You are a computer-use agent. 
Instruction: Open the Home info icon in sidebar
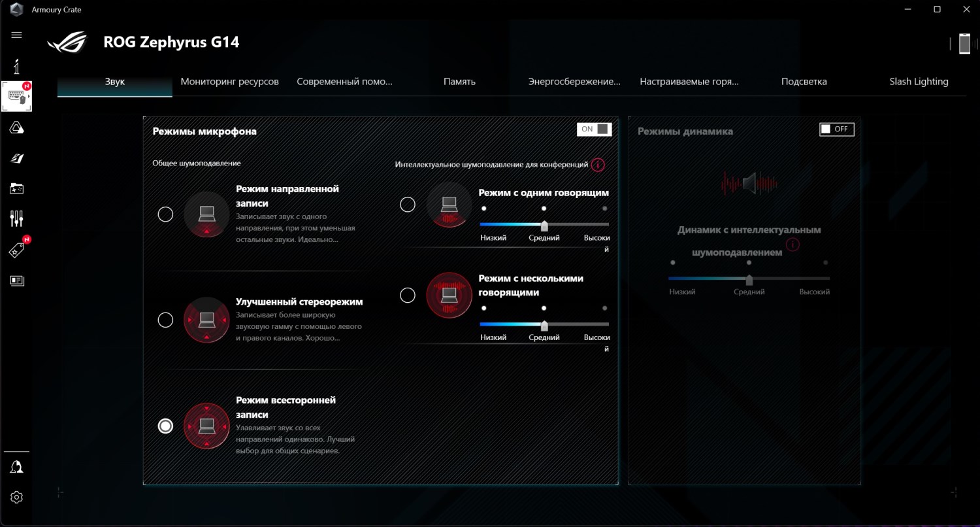(17, 66)
